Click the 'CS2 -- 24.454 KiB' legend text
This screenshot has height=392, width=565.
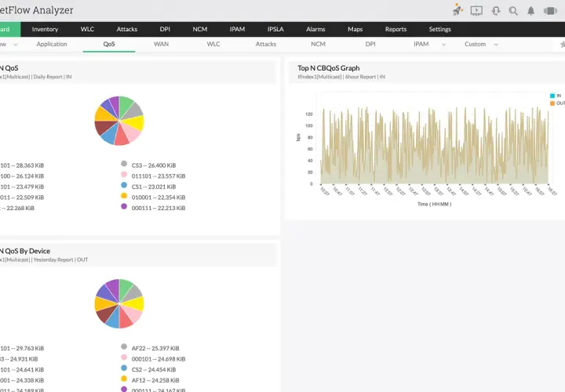pyautogui.click(x=154, y=370)
